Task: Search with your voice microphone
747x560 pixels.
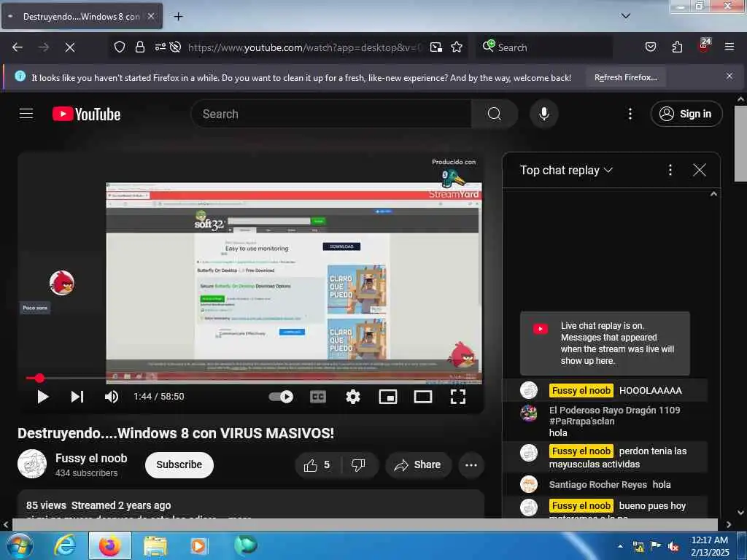Action: [x=544, y=114]
